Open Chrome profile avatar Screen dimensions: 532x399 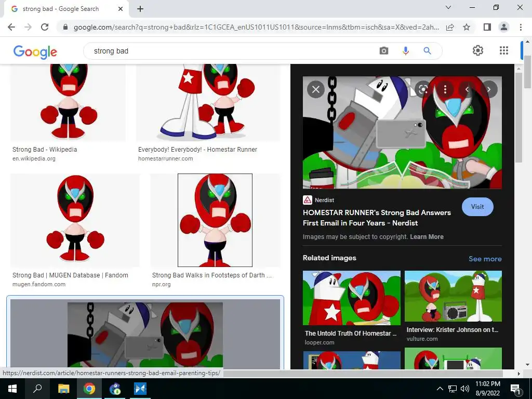(x=504, y=27)
